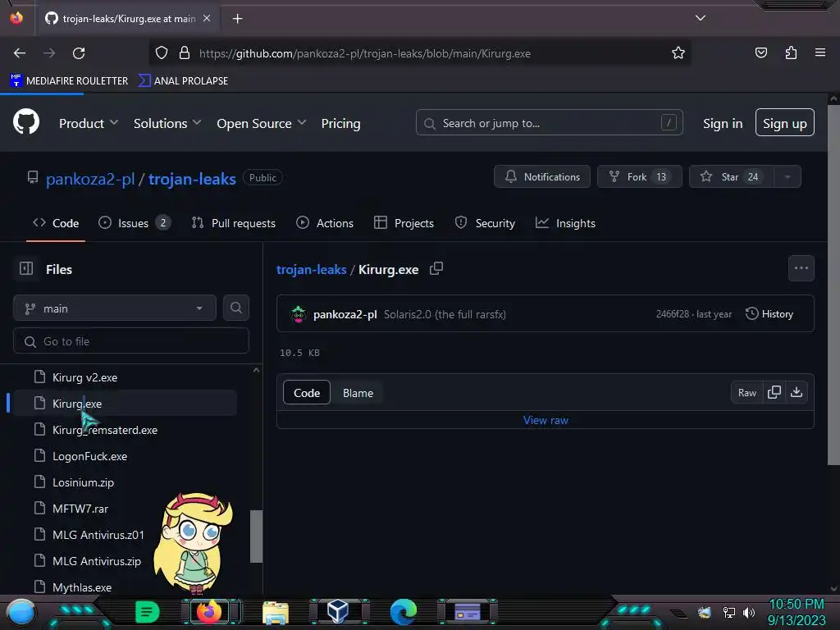Open the Firefox hamburger menu

(x=819, y=52)
